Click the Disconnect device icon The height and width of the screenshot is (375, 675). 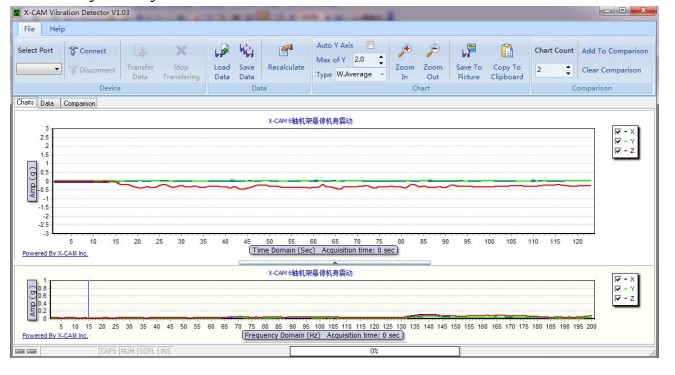(73, 70)
